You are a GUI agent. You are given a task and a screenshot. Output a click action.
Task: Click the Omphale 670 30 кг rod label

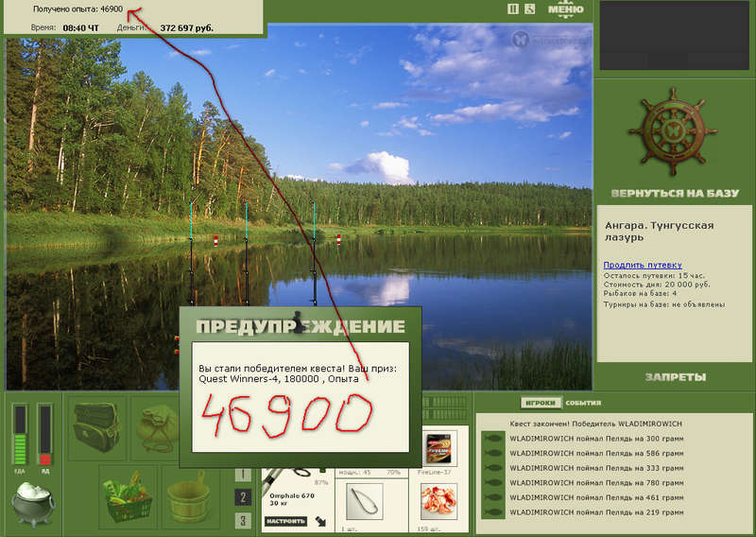point(292,500)
